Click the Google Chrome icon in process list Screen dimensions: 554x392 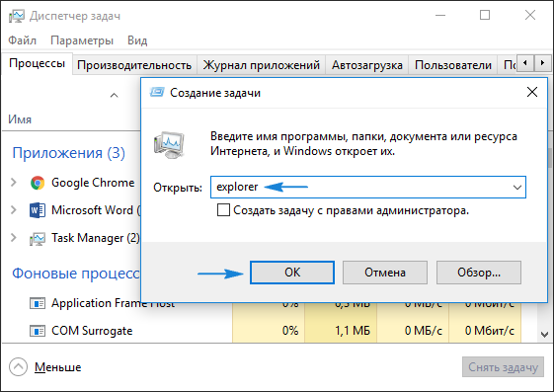38,183
